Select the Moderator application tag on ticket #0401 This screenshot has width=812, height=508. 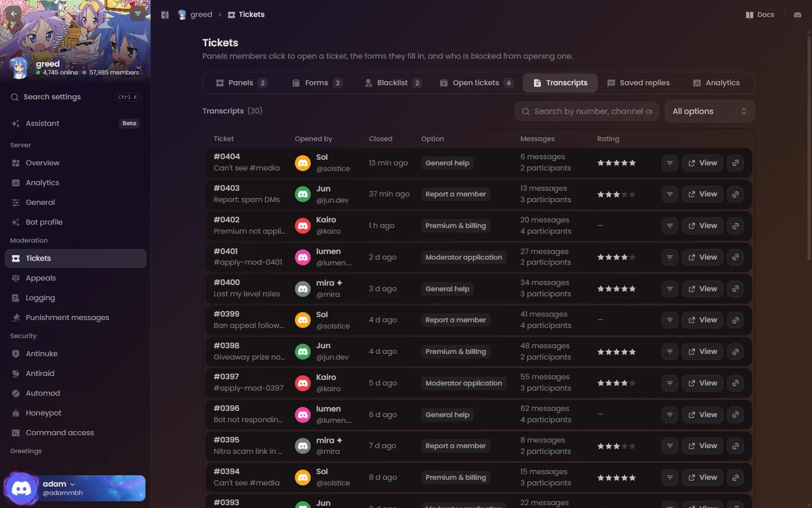(x=464, y=257)
